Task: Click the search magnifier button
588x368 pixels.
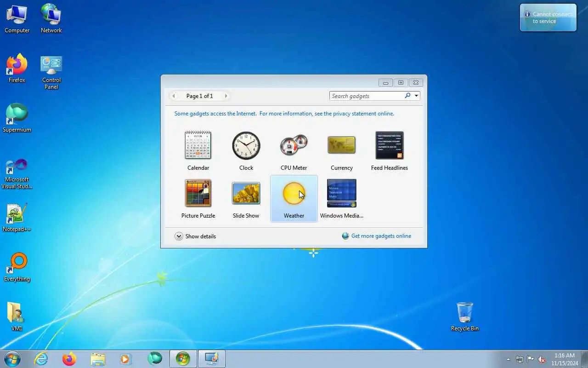Action: pos(407,96)
